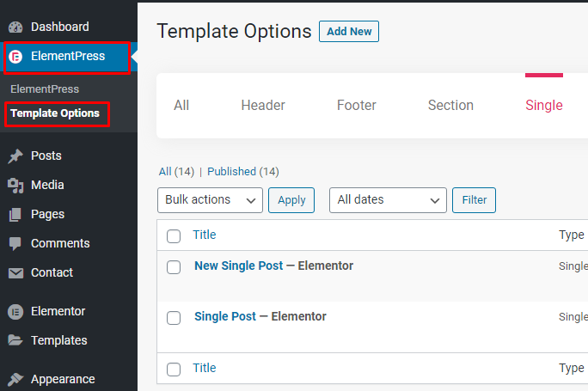
Task: Open Posts via its pushpin icon
Action: pos(15,156)
